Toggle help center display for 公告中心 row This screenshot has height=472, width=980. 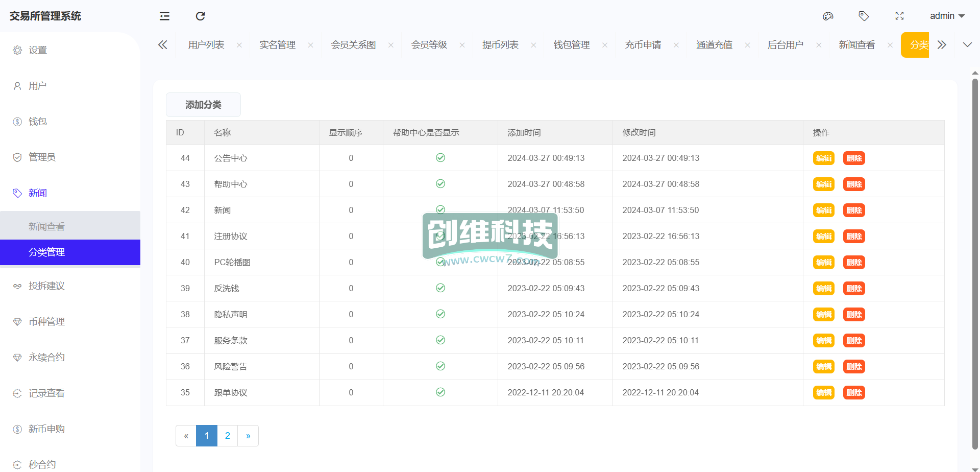(x=440, y=158)
